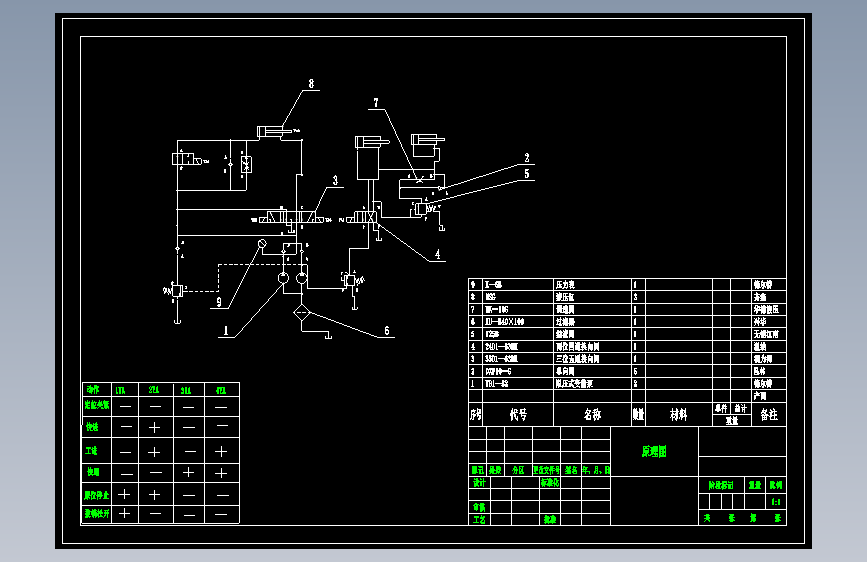The height and width of the screenshot is (562, 867).
Task: Click the 年、月、日 date cell
Action: 596,470
